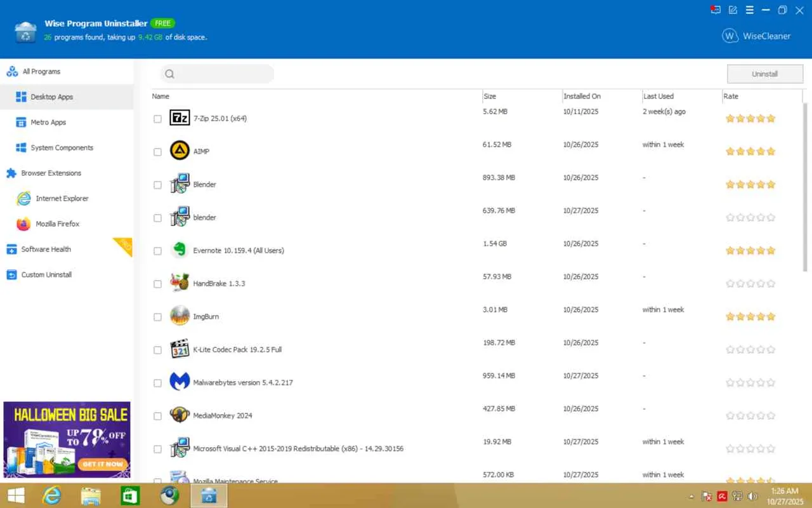Open File Explorer from the taskbar
812x508 pixels.
[91, 495]
